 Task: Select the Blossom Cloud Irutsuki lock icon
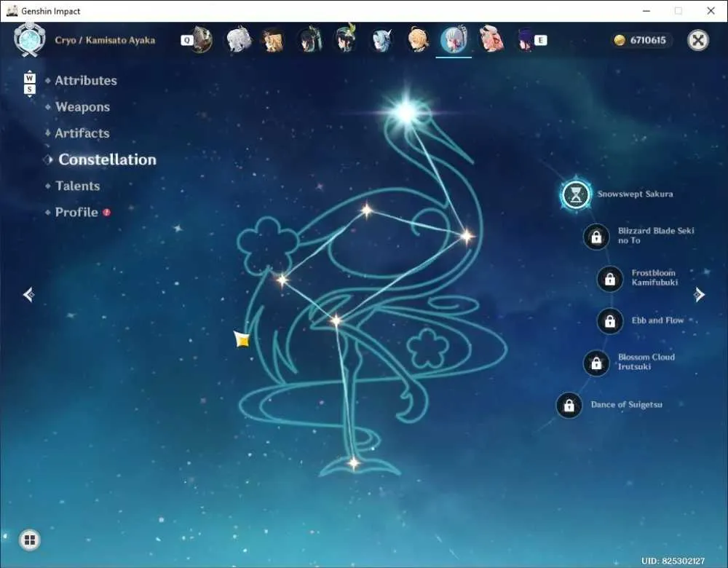596,363
